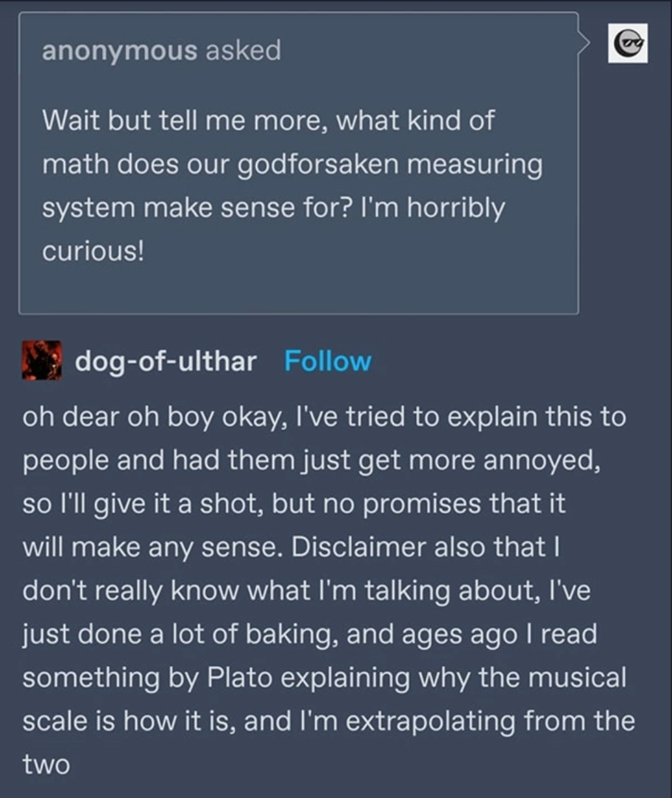672x798 pixels.
Task: Open the dog-of-ulthar username link
Action: 165,361
